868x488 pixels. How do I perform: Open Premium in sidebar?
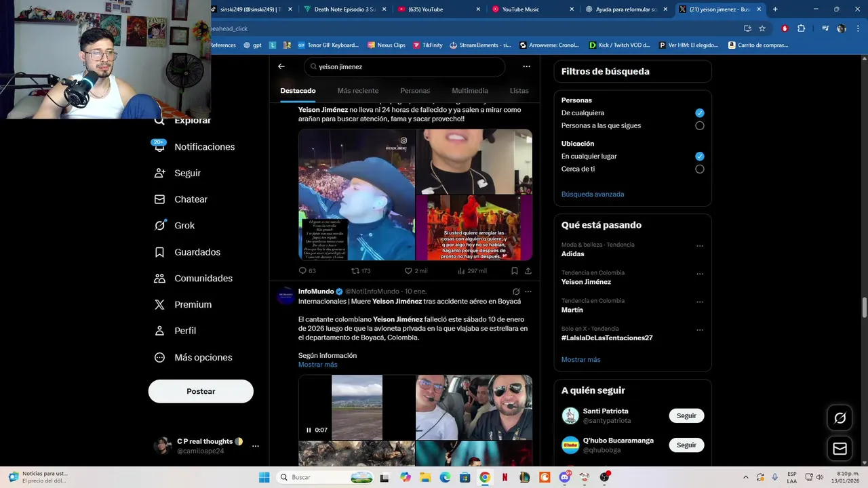[x=183, y=305]
